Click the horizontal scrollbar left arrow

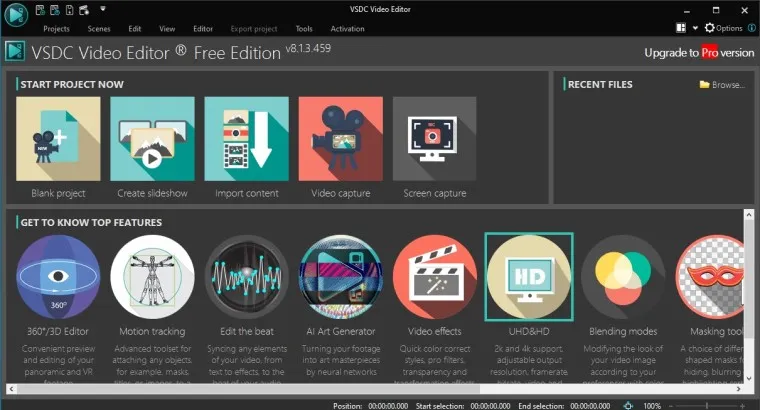[11, 389]
